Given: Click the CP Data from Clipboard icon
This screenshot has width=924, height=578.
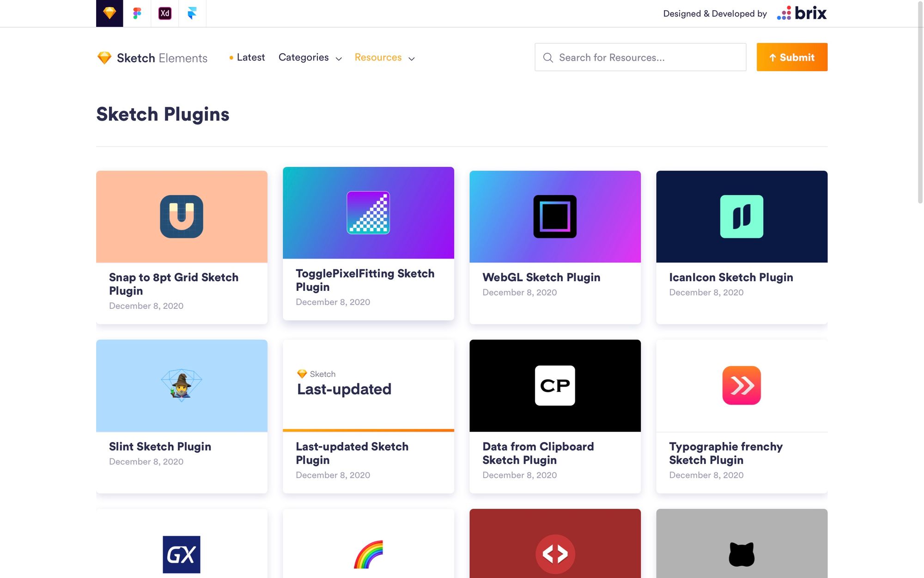Looking at the screenshot, I should [x=555, y=386].
